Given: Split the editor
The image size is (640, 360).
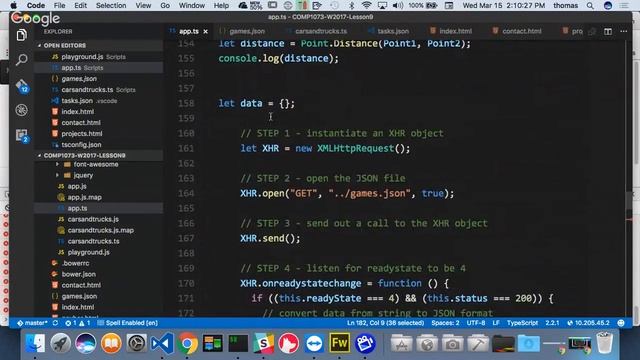Looking at the screenshot, I should pyautogui.click(x=608, y=31).
